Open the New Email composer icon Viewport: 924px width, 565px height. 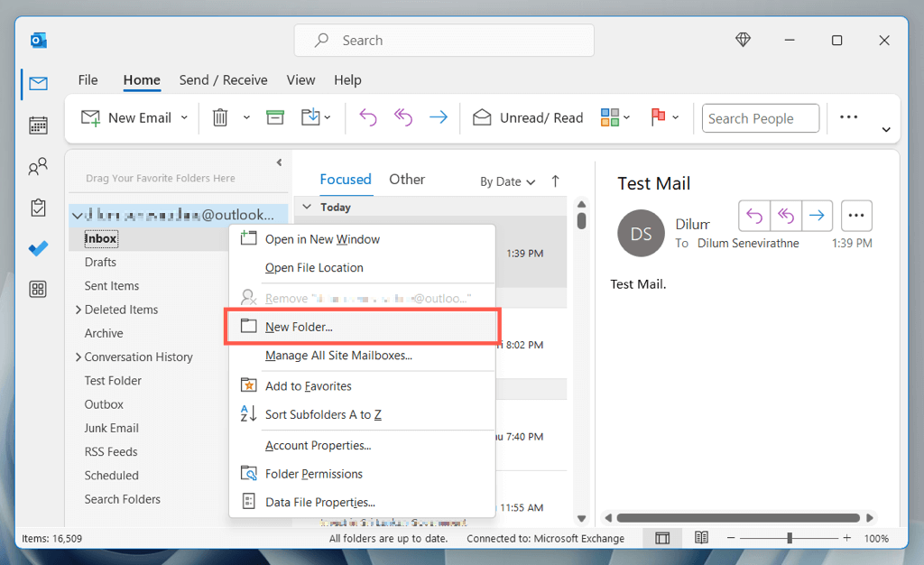coord(89,117)
